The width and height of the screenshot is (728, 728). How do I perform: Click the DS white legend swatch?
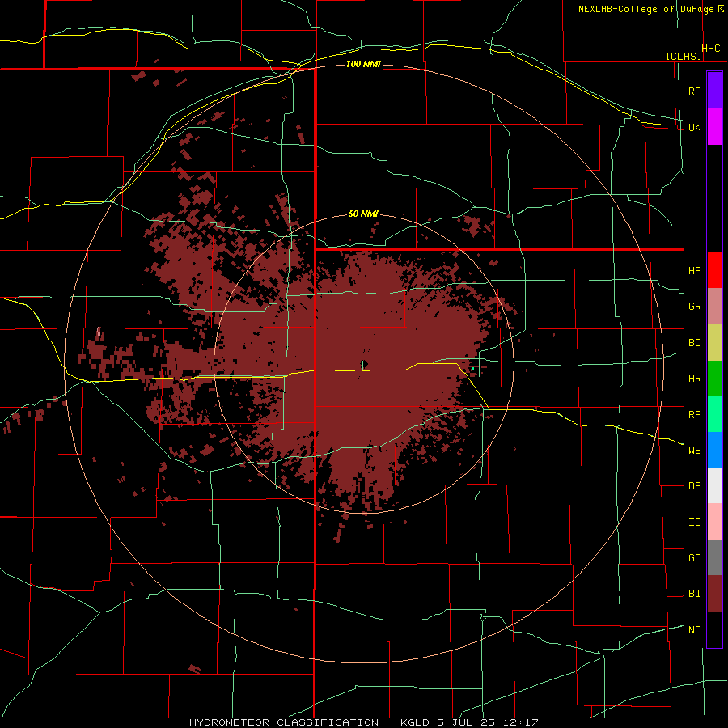tap(714, 485)
